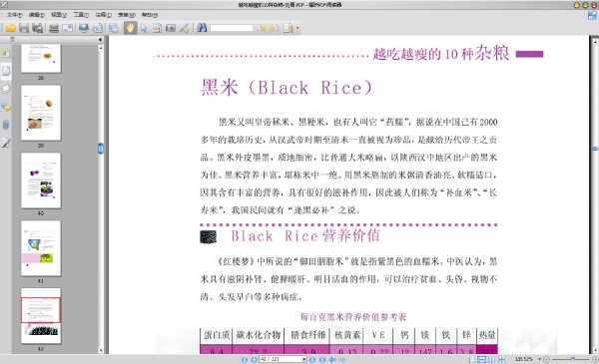599x364 pixels.
Task: Open the comments panel in left sidebar
Action: [x=6, y=107]
